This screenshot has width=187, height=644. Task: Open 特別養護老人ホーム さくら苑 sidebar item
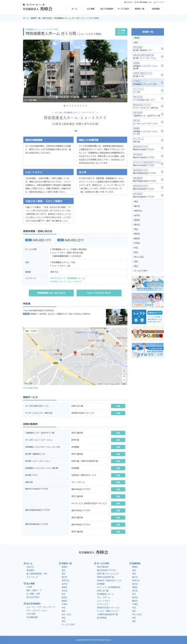(x=148, y=83)
